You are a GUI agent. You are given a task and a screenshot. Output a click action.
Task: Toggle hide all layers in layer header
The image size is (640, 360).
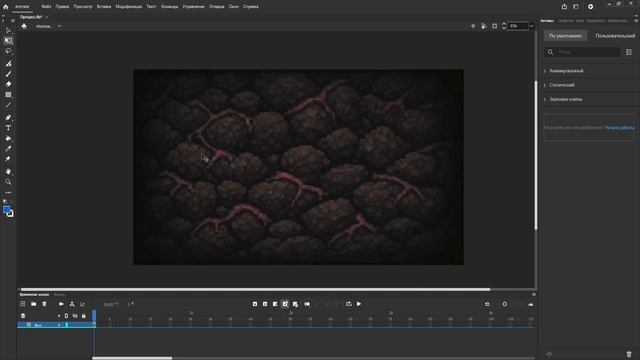(75, 316)
